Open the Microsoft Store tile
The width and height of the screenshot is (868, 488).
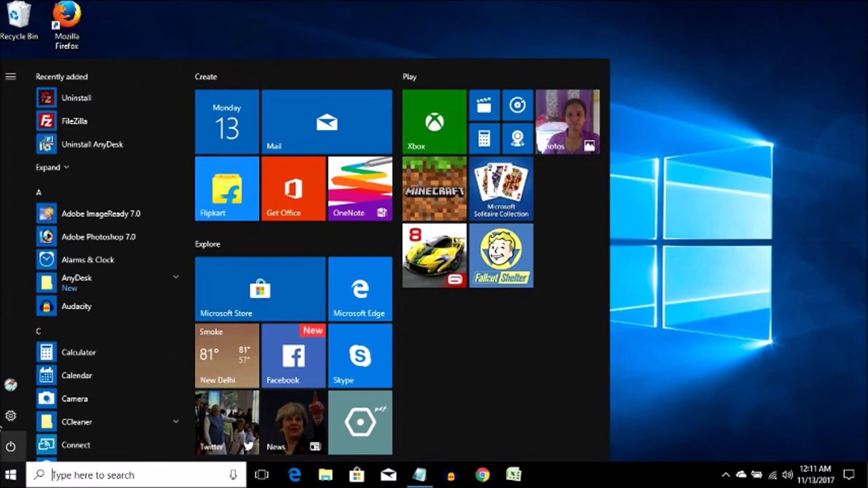260,289
